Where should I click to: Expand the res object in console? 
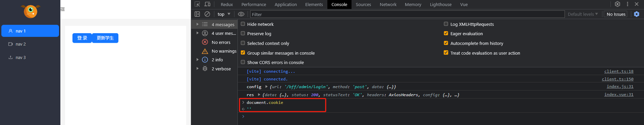[259, 95]
